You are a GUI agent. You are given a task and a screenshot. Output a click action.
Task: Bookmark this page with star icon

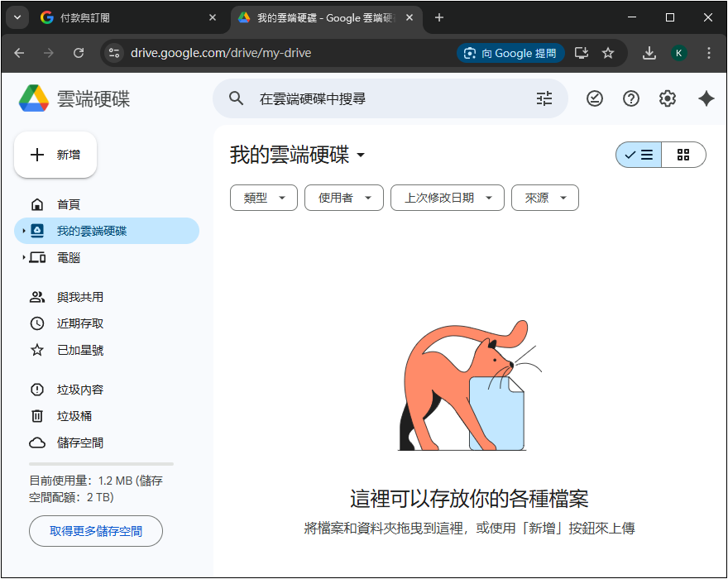608,53
